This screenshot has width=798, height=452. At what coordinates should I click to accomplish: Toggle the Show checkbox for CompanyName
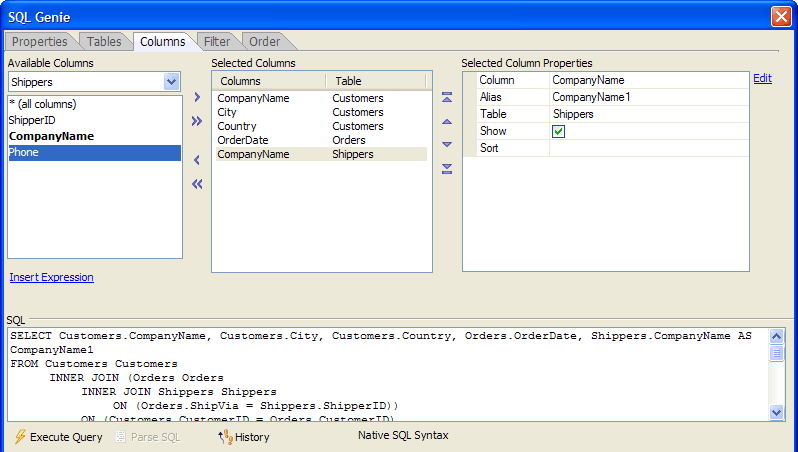point(558,131)
